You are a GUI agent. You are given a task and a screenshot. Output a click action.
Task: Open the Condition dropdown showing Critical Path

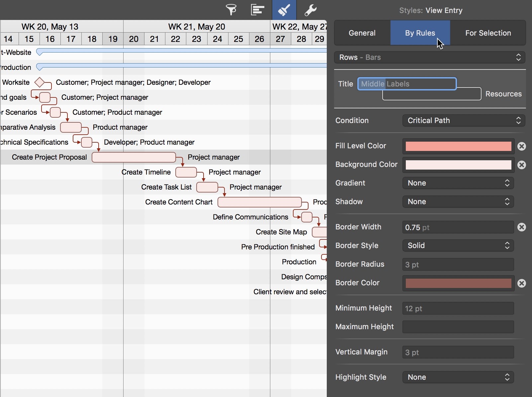click(x=463, y=120)
